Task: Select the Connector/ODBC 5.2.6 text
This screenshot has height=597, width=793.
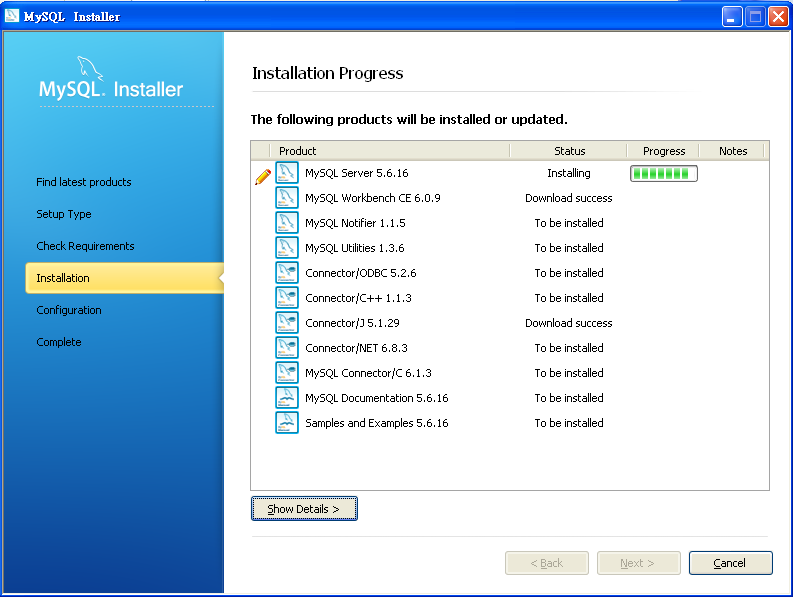Action: click(x=361, y=273)
